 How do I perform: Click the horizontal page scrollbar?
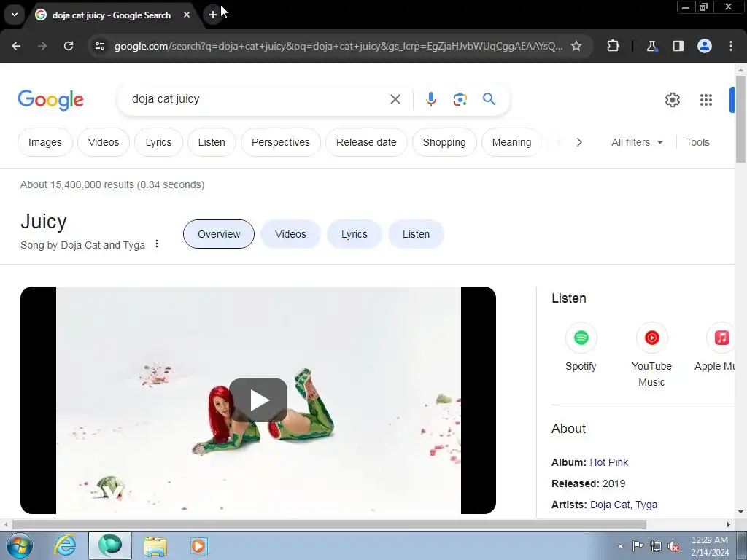[329, 524]
